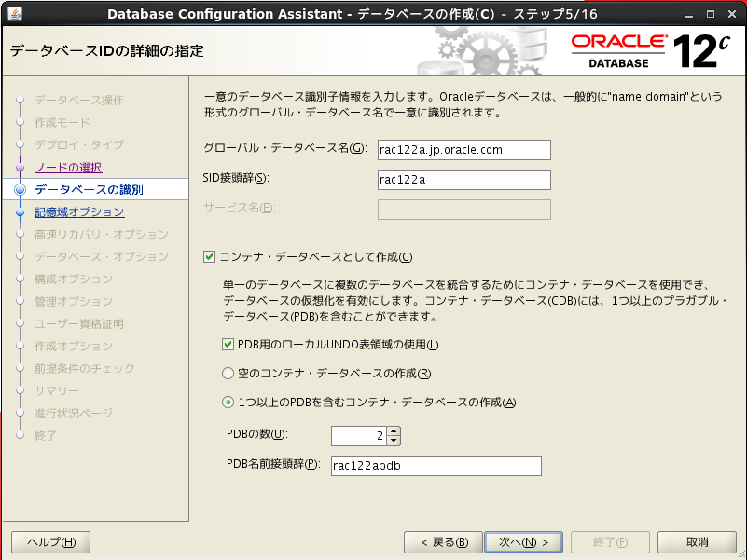Toggle PDB用のローカルUNDO表領域の使用 checkbox
Viewport: 747px width, 560px height.
(228, 344)
